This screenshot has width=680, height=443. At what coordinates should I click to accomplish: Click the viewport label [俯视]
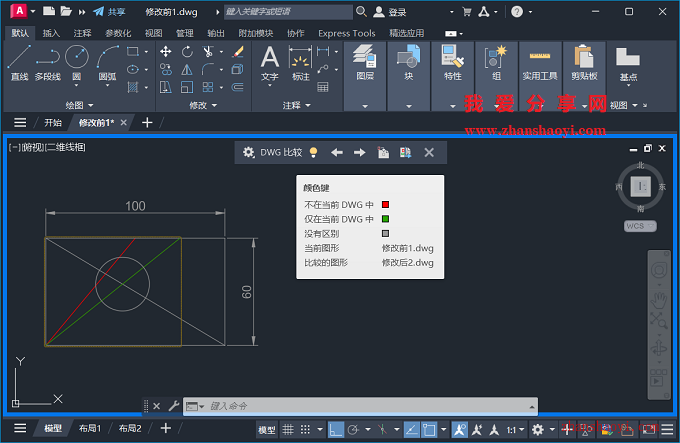pyautogui.click(x=33, y=147)
